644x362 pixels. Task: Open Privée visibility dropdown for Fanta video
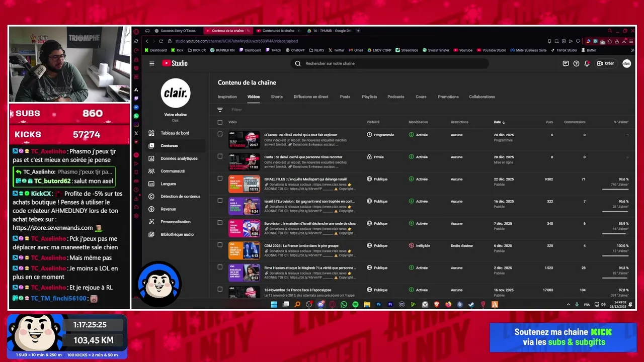coord(375,157)
